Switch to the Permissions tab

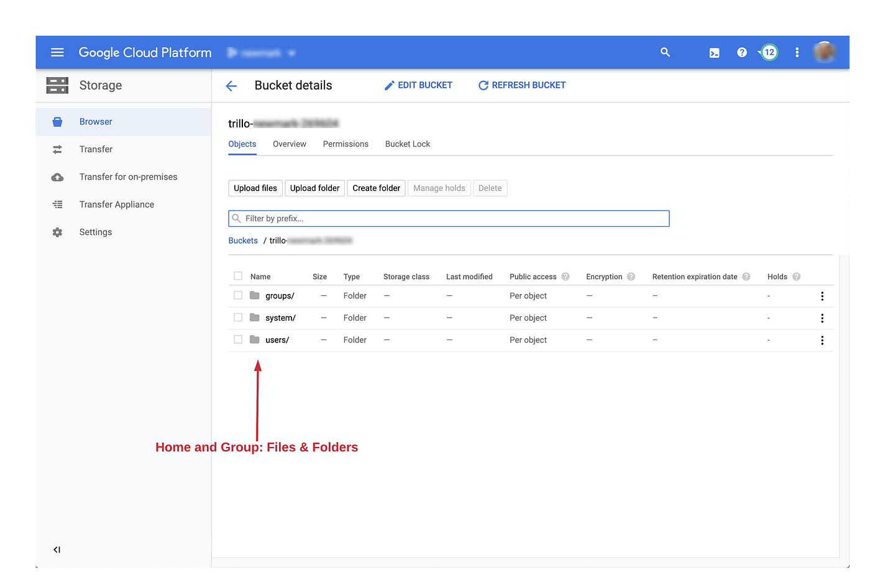point(346,144)
